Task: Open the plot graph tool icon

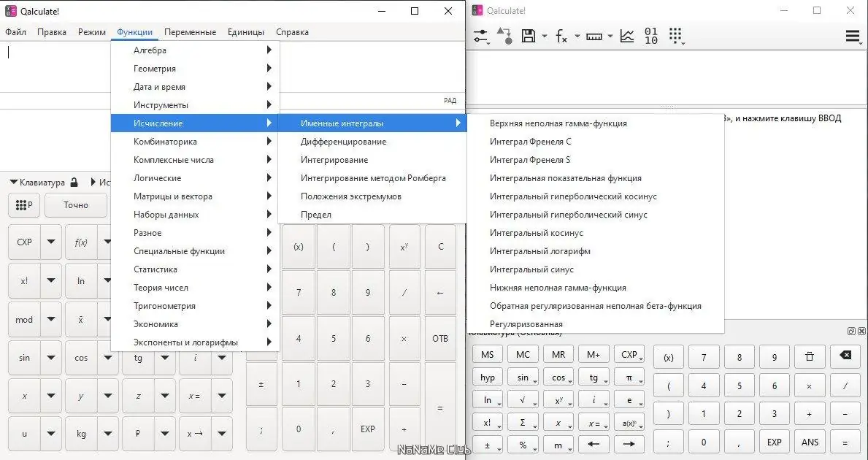Action: 626,37
